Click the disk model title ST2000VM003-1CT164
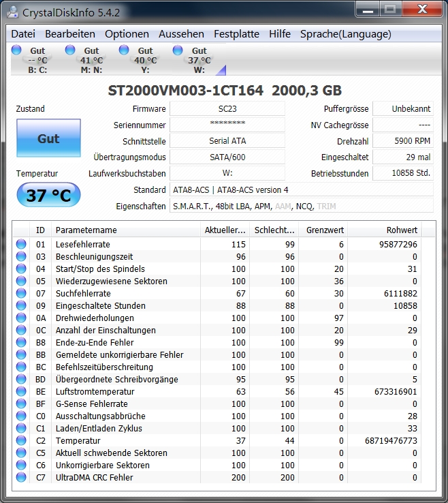This screenshot has height=503, width=448. pos(186,91)
